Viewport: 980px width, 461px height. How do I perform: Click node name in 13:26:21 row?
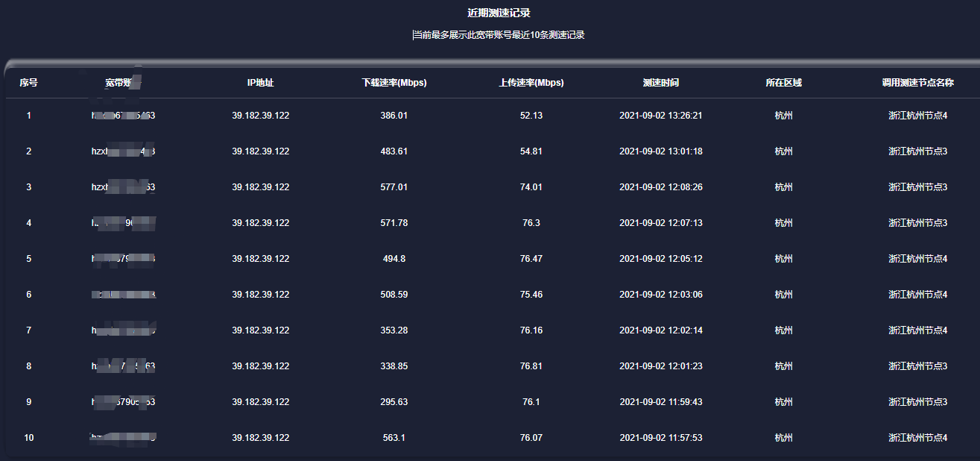point(917,116)
